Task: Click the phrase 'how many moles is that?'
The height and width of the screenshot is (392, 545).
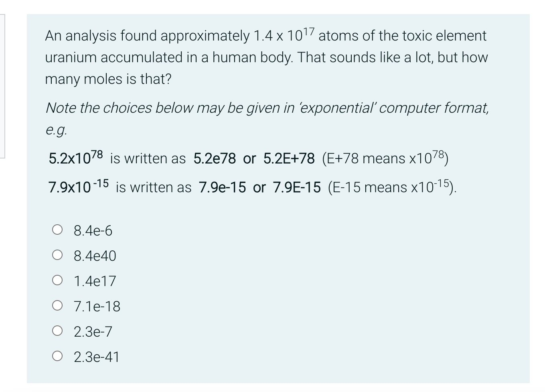Action: tap(108, 79)
